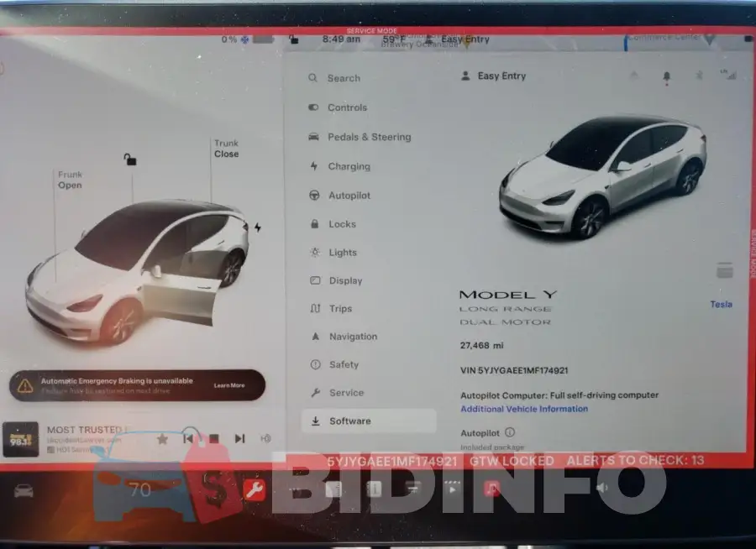Tap the small card icon above Tesla link
Screen dimensions: 756x549
[x=725, y=270]
